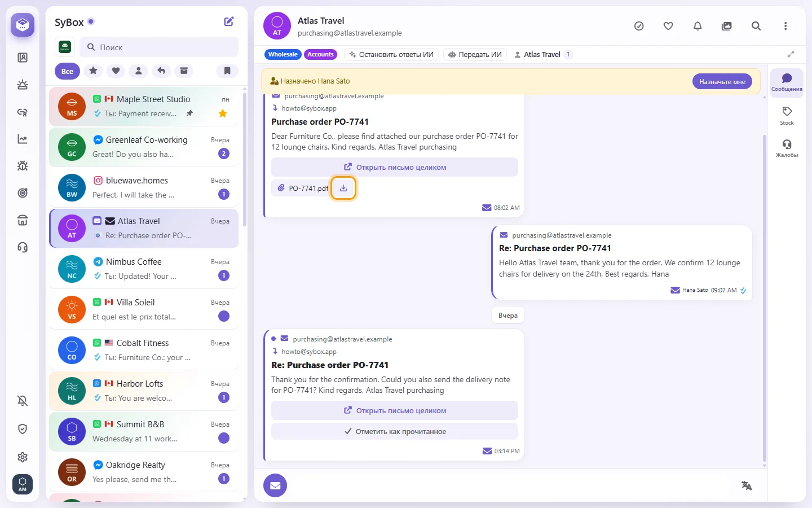
Task: Open full email of the 08:02 AM message
Action: [x=395, y=167]
